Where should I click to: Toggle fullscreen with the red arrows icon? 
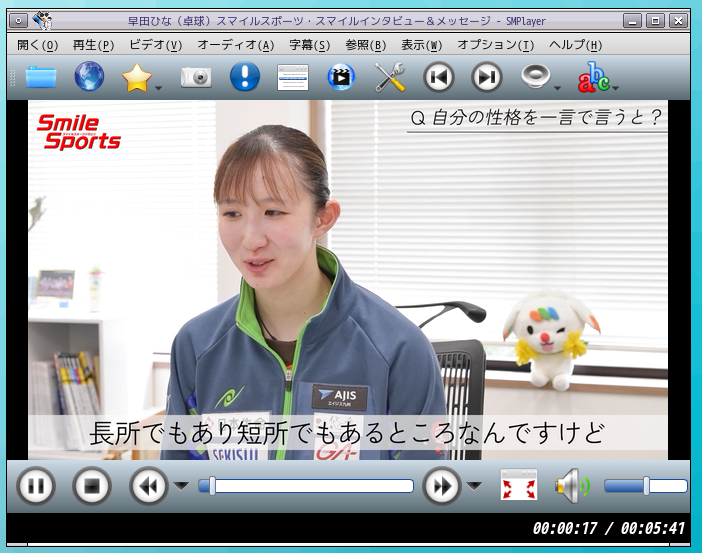coord(518,484)
